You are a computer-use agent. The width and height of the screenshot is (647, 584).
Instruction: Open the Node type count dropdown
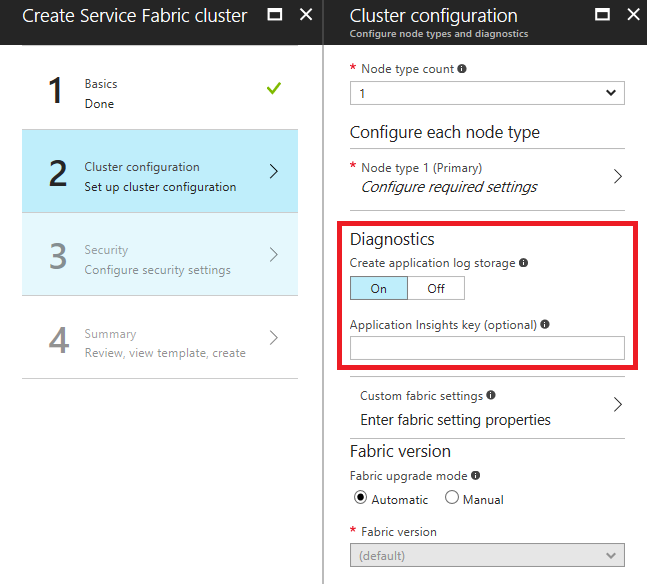coord(487,93)
